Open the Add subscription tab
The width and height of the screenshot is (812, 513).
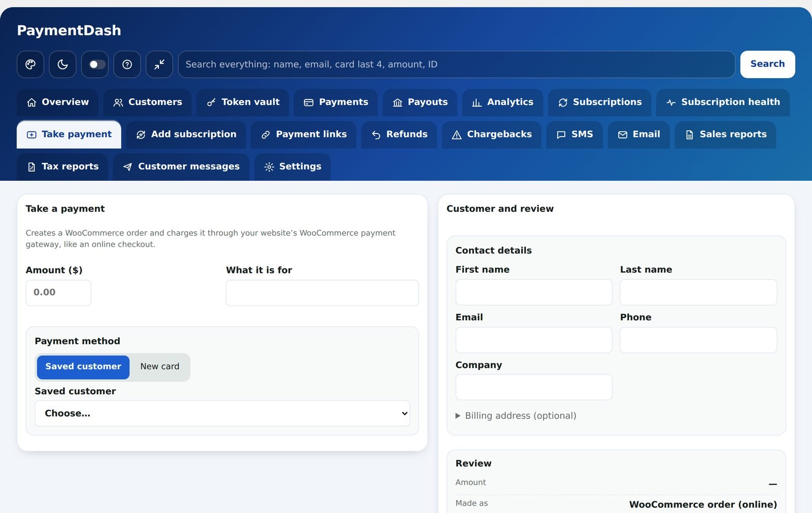pos(186,134)
